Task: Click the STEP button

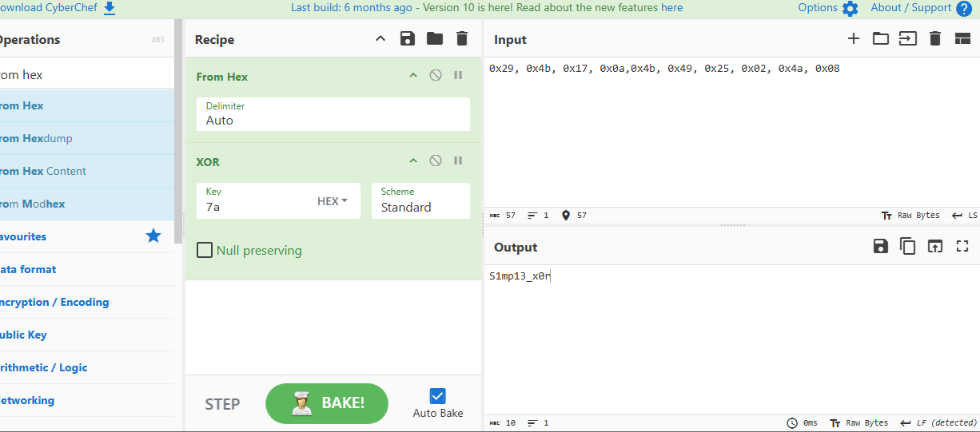Action: point(222,404)
